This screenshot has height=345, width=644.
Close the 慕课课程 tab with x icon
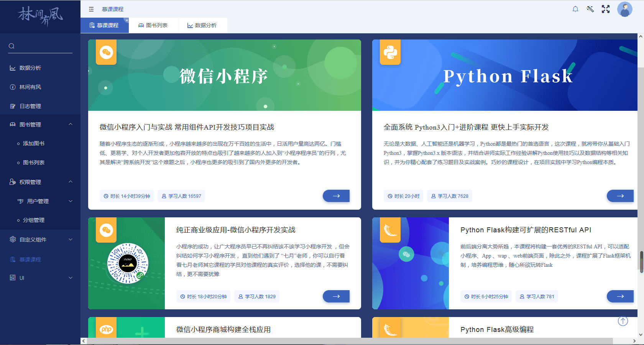pos(127,20)
